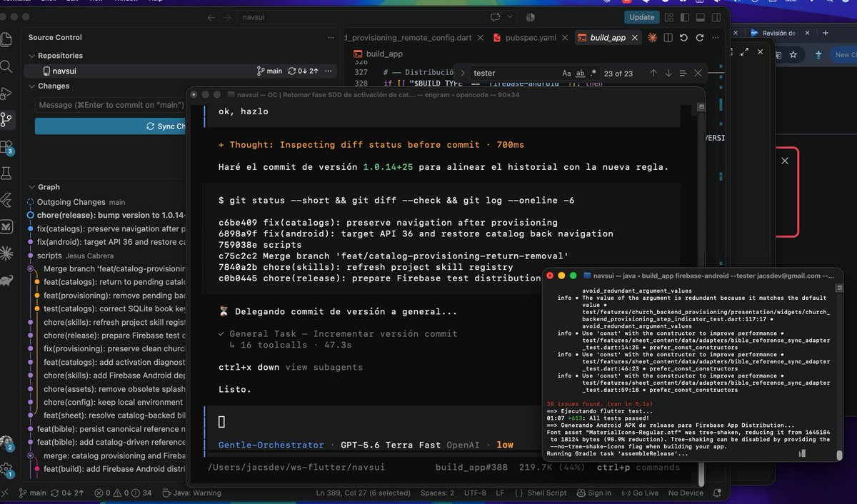Open Manage settings gear in the activity bar
Screen dimensions: 857x504
[x=6, y=470]
